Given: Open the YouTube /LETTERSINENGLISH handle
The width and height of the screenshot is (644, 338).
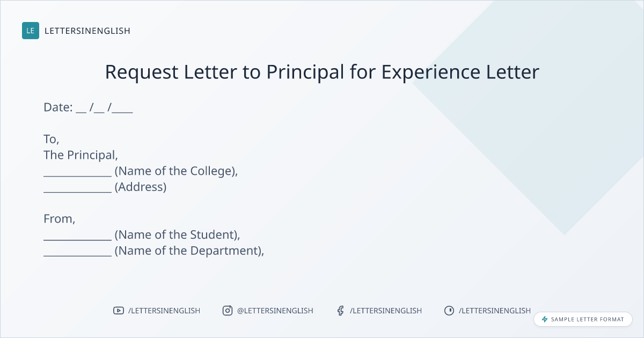Looking at the screenshot, I should 164,311.
